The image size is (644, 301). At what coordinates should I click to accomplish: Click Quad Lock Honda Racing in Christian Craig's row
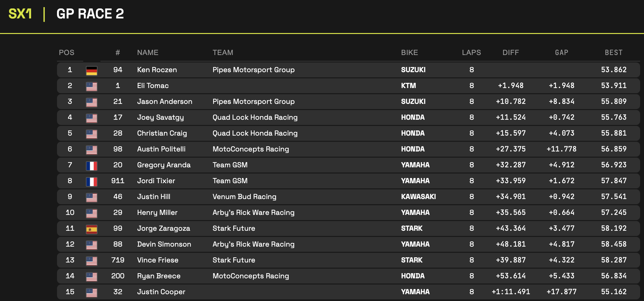(x=255, y=133)
